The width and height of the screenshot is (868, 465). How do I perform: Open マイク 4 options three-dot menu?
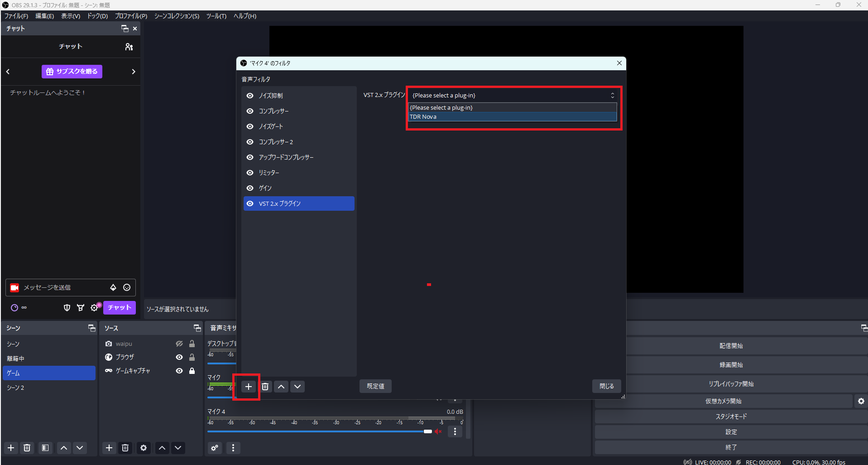coord(455,431)
